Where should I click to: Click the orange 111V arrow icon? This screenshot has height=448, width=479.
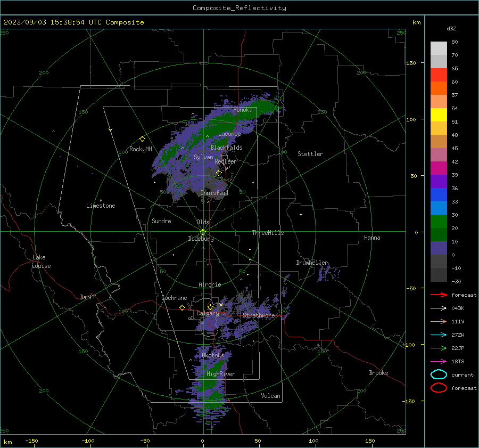(439, 321)
